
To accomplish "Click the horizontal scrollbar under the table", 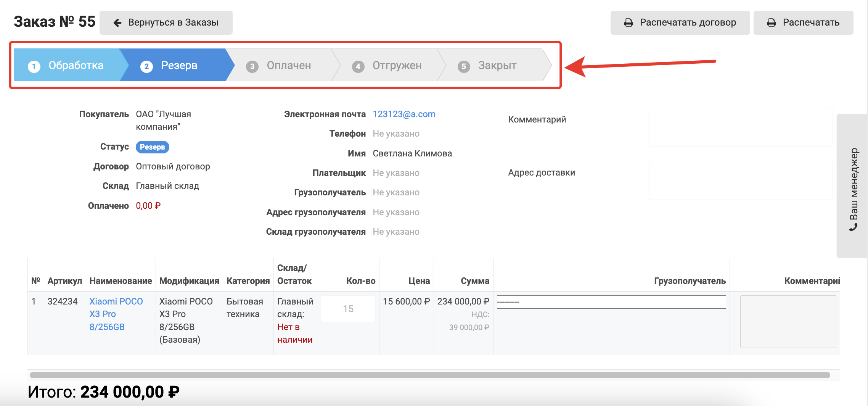I will click(429, 375).
